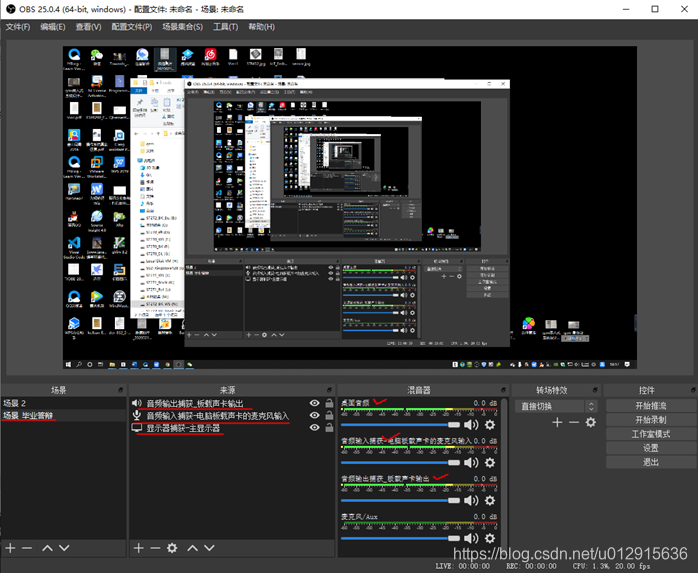Open the 工具(T) menu
The height and width of the screenshot is (573, 698).
point(225,27)
